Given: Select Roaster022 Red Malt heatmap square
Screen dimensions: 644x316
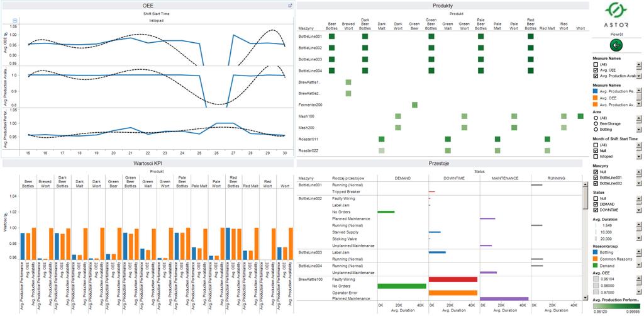Looking at the screenshot, I should (x=547, y=150).
